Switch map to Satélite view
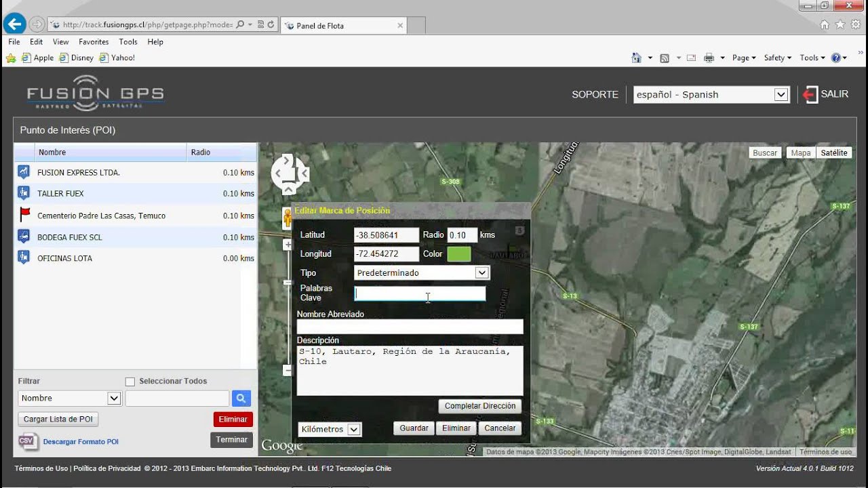 click(x=833, y=152)
